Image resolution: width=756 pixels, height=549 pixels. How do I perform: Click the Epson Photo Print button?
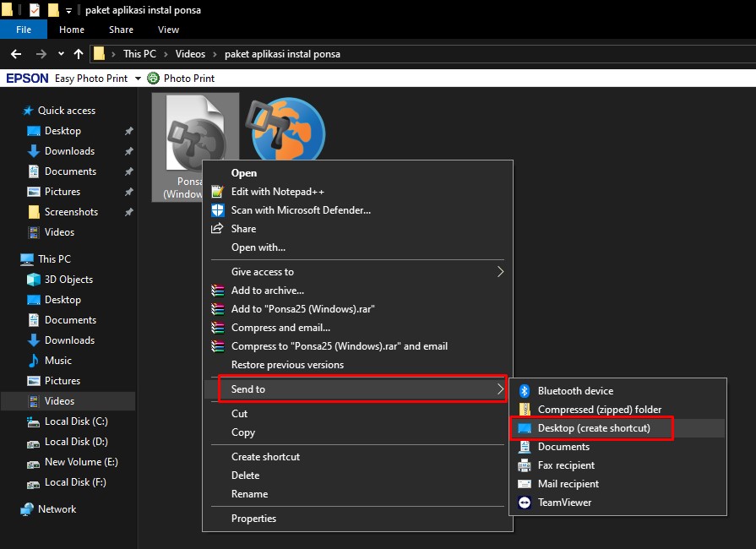pos(182,78)
